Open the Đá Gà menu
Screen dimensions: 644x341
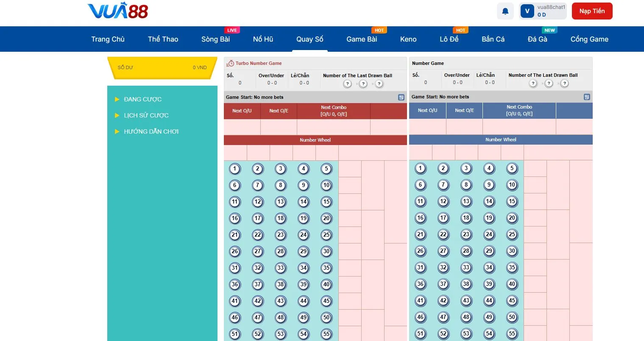537,39
